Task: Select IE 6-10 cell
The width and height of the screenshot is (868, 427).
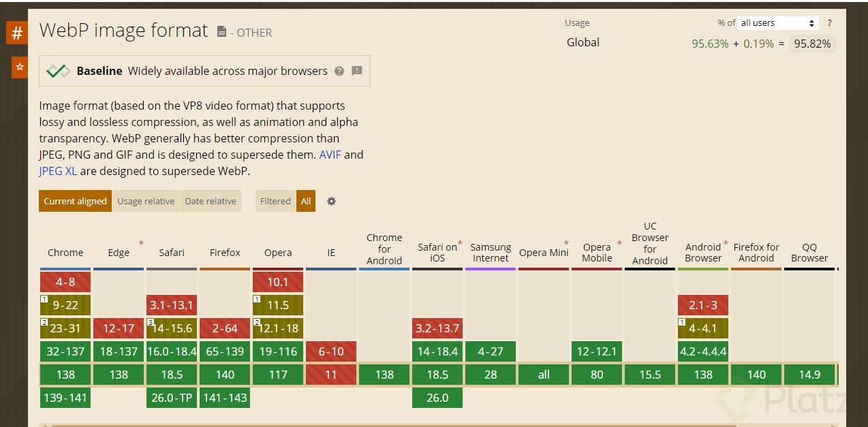Action: [x=331, y=351]
